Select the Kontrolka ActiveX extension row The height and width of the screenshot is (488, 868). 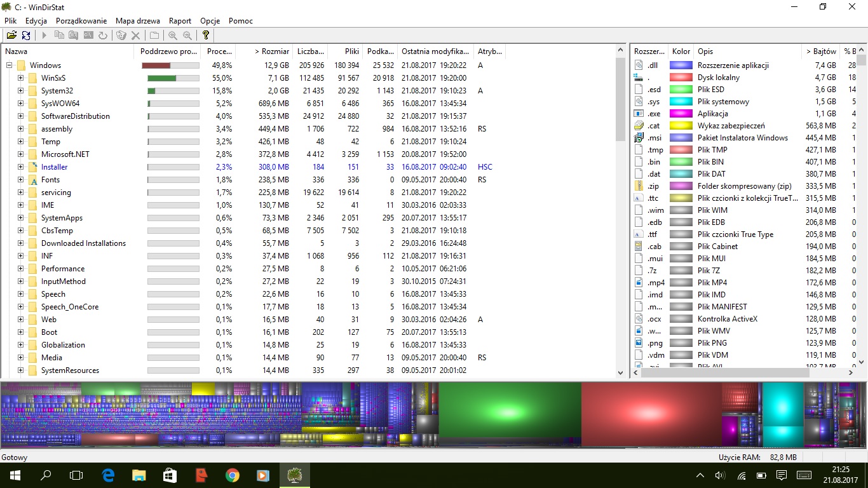coord(744,318)
